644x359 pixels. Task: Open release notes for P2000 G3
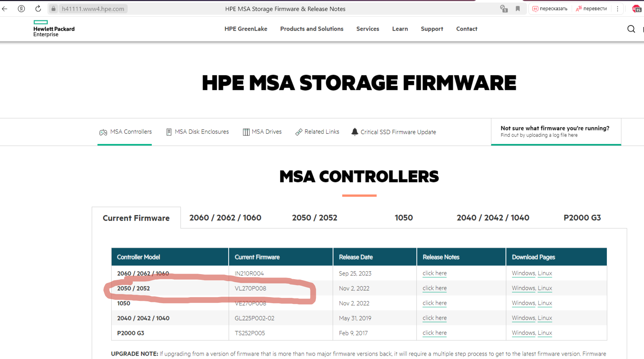point(434,333)
